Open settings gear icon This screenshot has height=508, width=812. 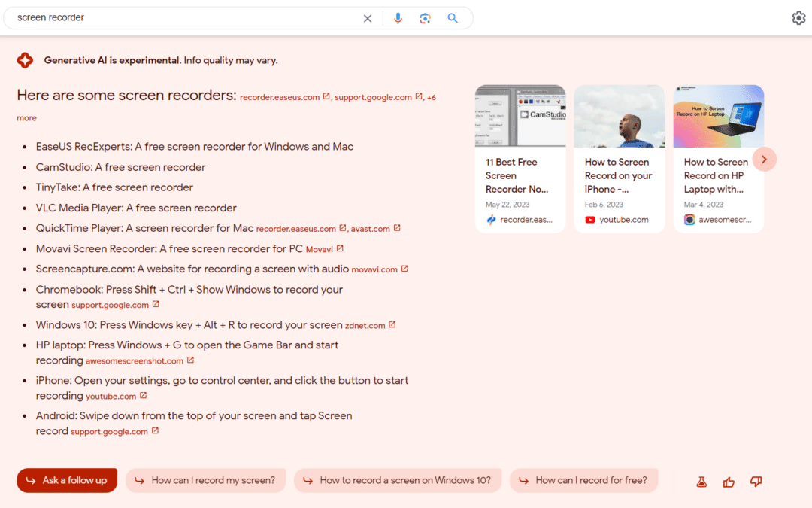coord(798,17)
